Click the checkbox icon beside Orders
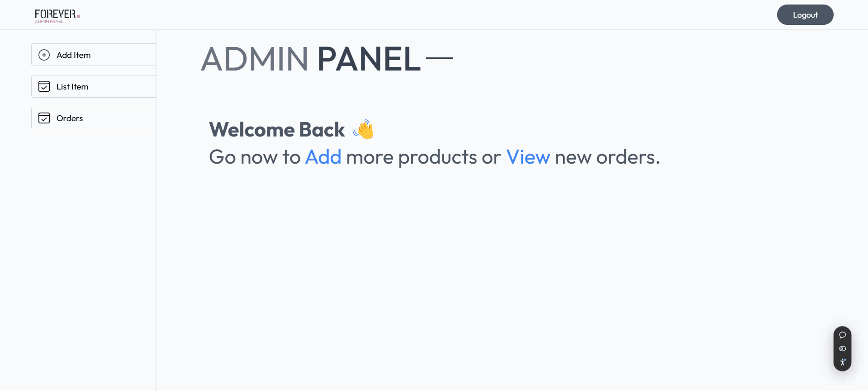The image size is (868, 391). (x=44, y=118)
